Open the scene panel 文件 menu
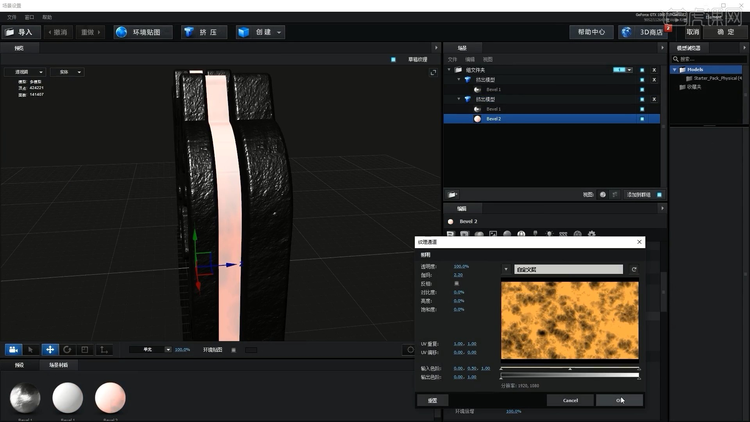This screenshot has width=750, height=422. pos(452,59)
